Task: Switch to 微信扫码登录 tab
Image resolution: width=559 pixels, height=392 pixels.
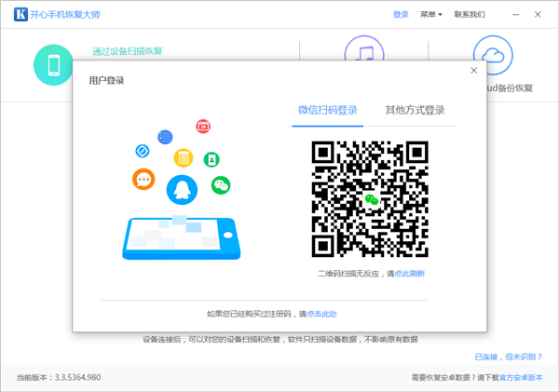Action: 328,110
